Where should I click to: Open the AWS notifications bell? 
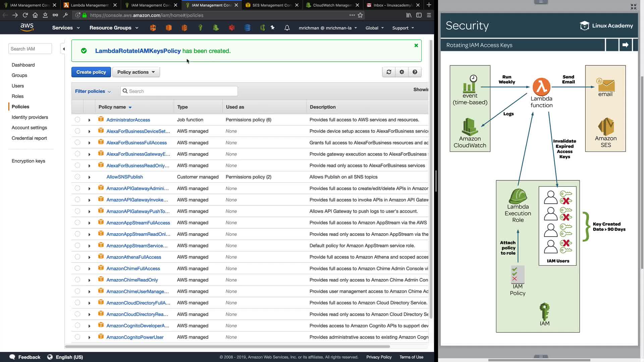(287, 28)
